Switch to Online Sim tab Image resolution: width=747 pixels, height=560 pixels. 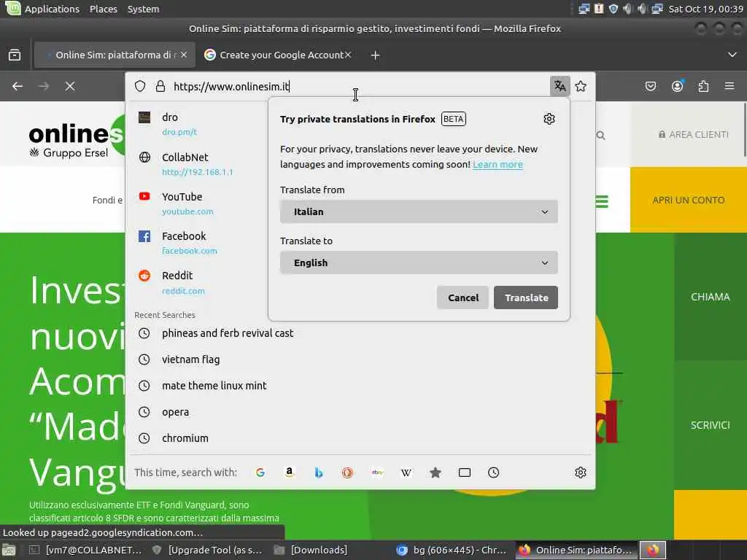(x=114, y=55)
